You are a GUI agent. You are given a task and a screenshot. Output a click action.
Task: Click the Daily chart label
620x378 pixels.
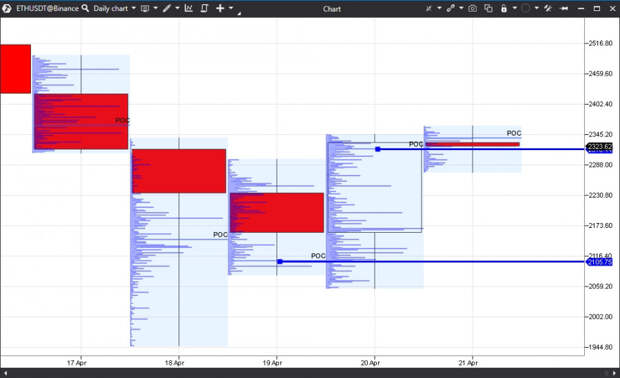click(111, 8)
